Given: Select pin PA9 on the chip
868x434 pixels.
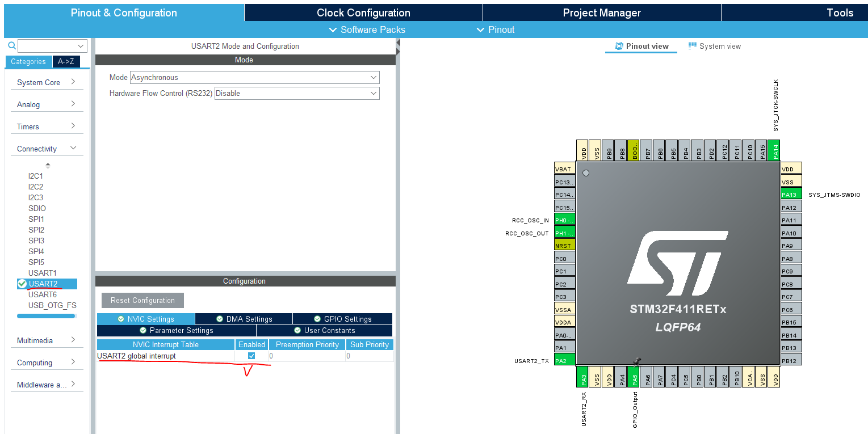Looking at the screenshot, I should click(x=791, y=246).
